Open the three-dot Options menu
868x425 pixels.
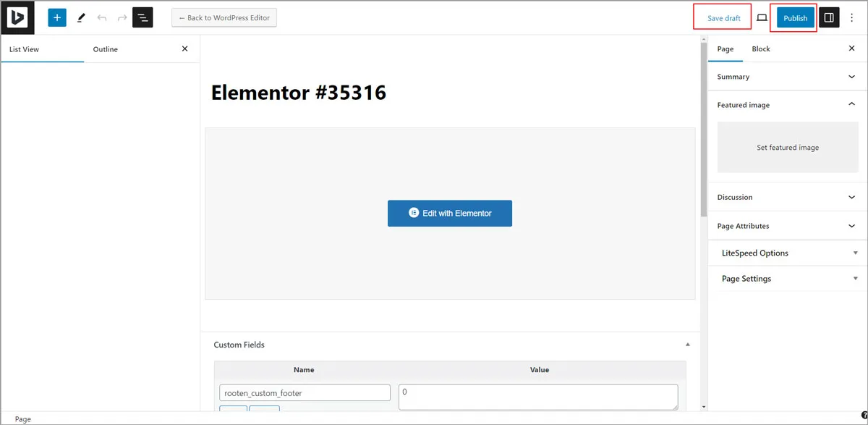[x=851, y=17]
